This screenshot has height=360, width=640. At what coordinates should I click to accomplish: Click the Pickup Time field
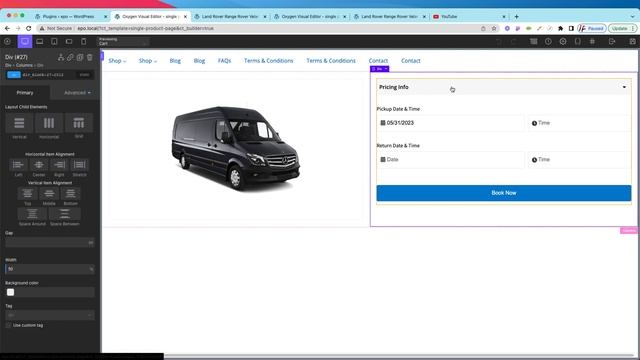point(579,123)
